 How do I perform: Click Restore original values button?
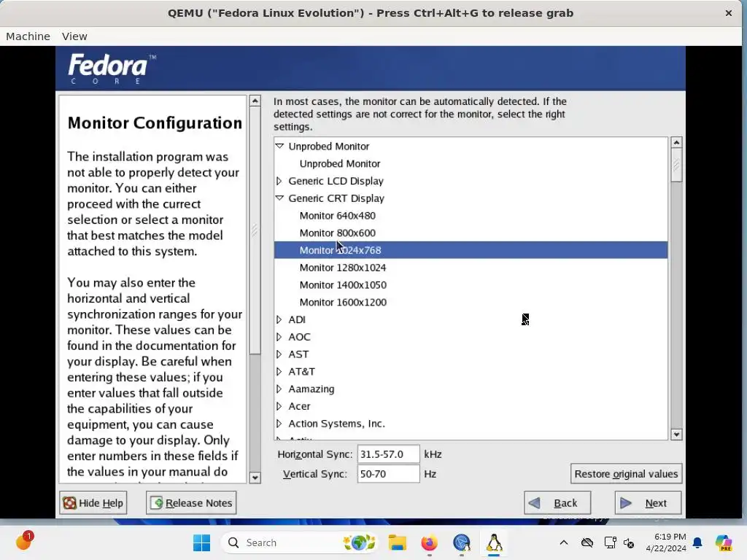click(x=626, y=474)
